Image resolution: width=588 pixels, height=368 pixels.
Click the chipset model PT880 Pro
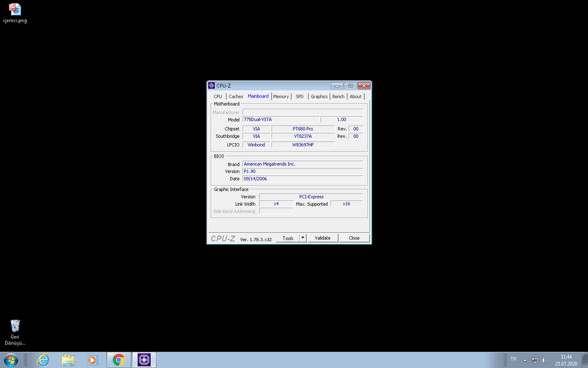pyautogui.click(x=303, y=129)
